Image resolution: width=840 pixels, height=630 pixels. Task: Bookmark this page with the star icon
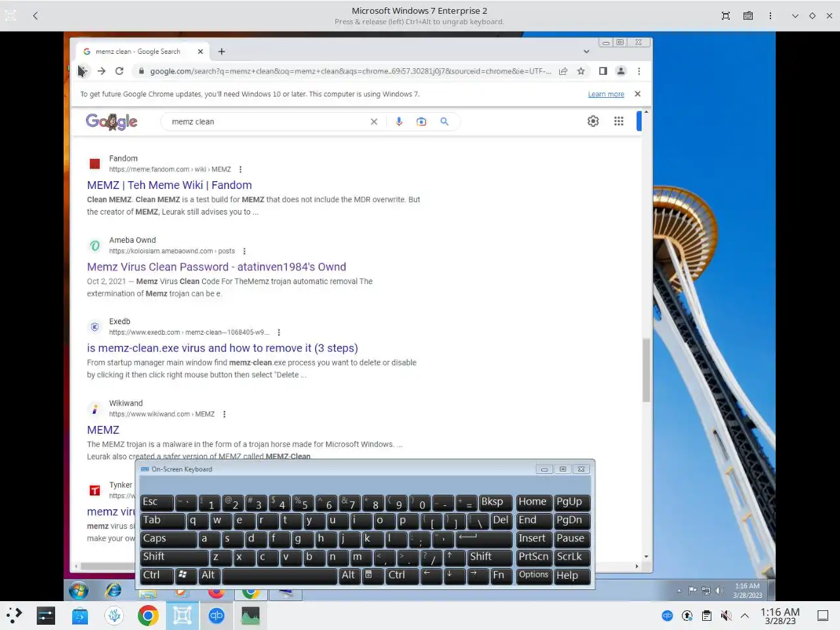coord(581,71)
